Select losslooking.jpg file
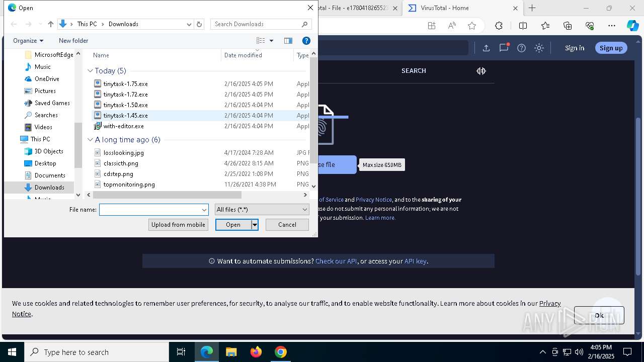The height and width of the screenshot is (362, 644). pyautogui.click(x=123, y=153)
